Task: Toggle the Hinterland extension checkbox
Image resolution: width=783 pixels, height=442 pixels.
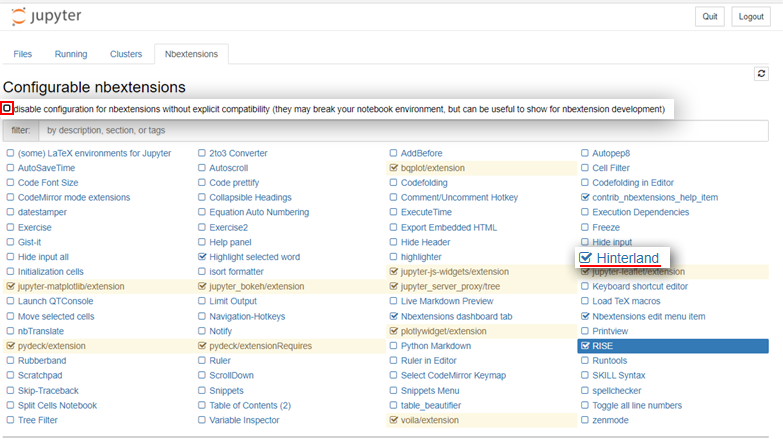Action: 585,258
